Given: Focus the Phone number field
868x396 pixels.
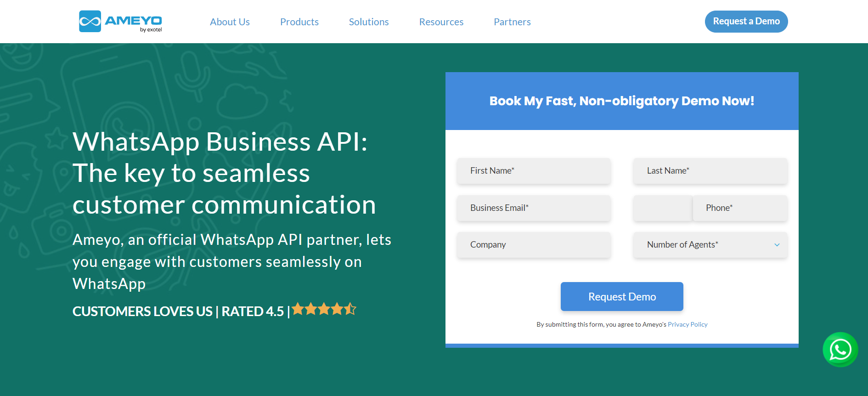Looking at the screenshot, I should coord(740,208).
